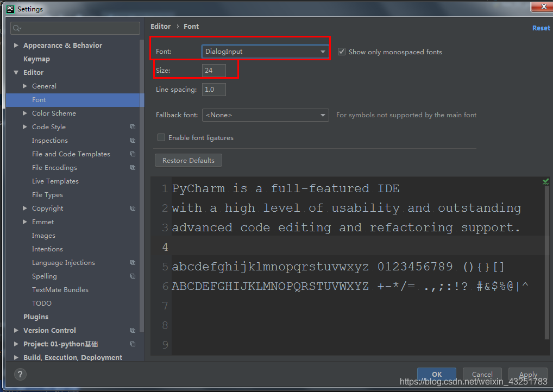Enable font ligatures checkbox
Screen dimensions: 553x392
point(161,137)
